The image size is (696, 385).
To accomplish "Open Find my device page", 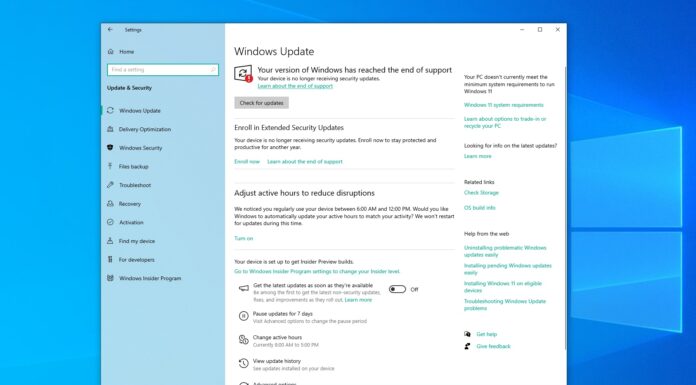I will 137,241.
